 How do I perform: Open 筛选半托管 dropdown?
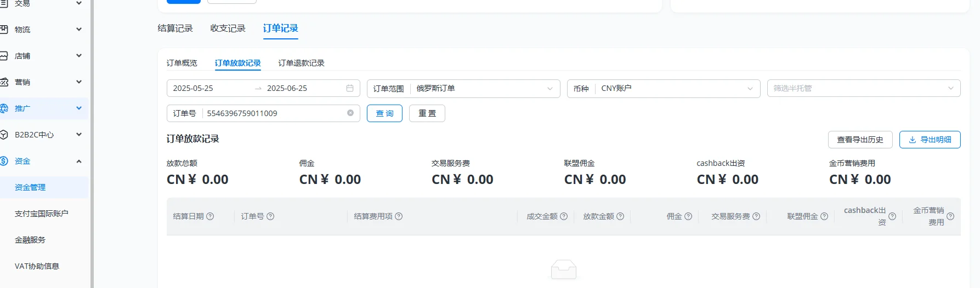(x=864, y=89)
